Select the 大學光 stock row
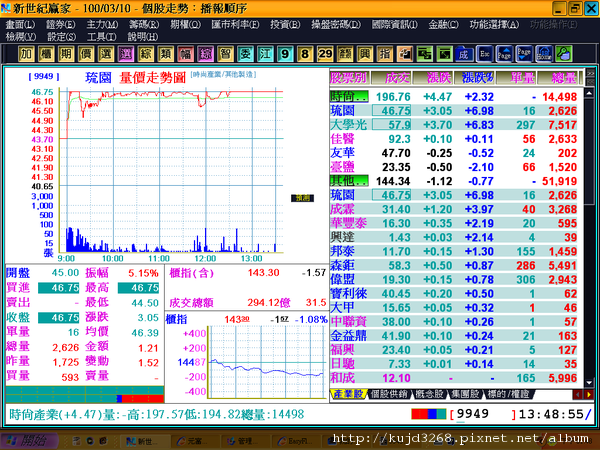Viewport: 600px width, 450px height. tap(454, 125)
